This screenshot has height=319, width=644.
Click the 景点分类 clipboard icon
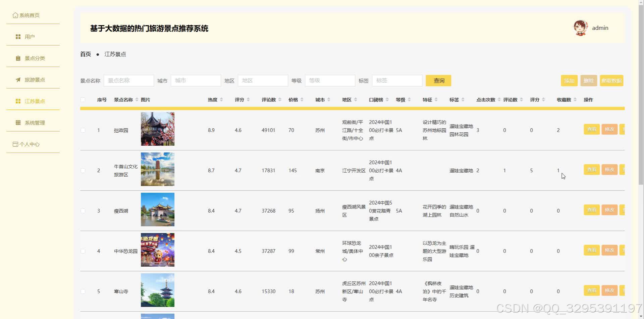18,58
